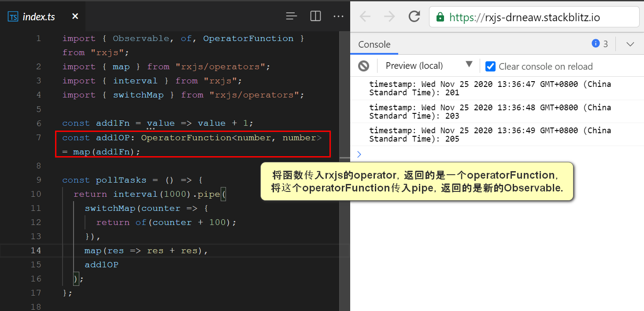Click the indentation/format icon in the editor toolbar

click(291, 16)
